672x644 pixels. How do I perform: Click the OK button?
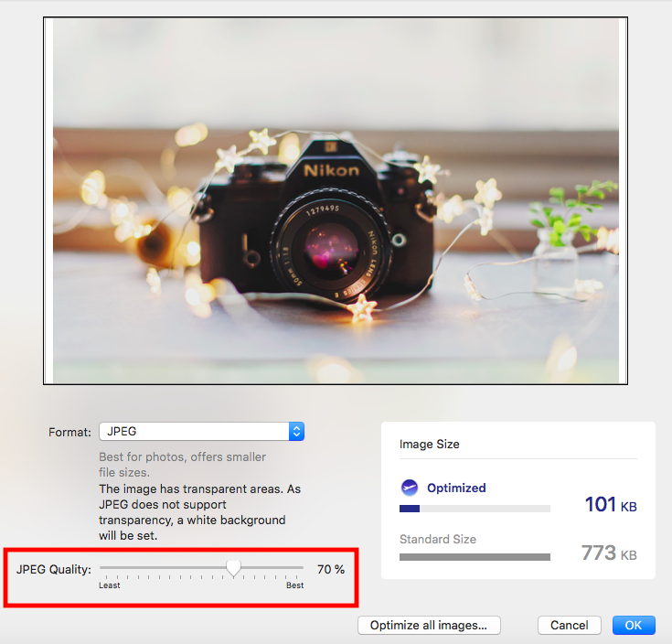[x=634, y=625]
